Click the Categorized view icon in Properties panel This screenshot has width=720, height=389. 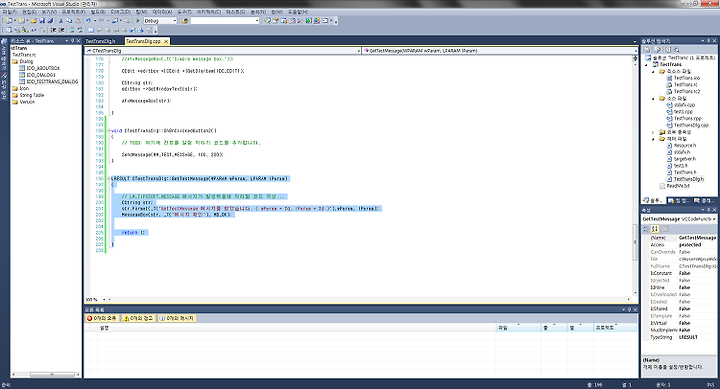tap(646, 229)
